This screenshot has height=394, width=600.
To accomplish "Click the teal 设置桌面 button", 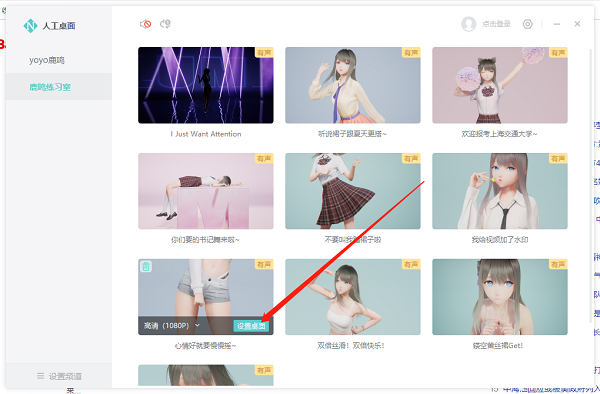I will coord(251,326).
